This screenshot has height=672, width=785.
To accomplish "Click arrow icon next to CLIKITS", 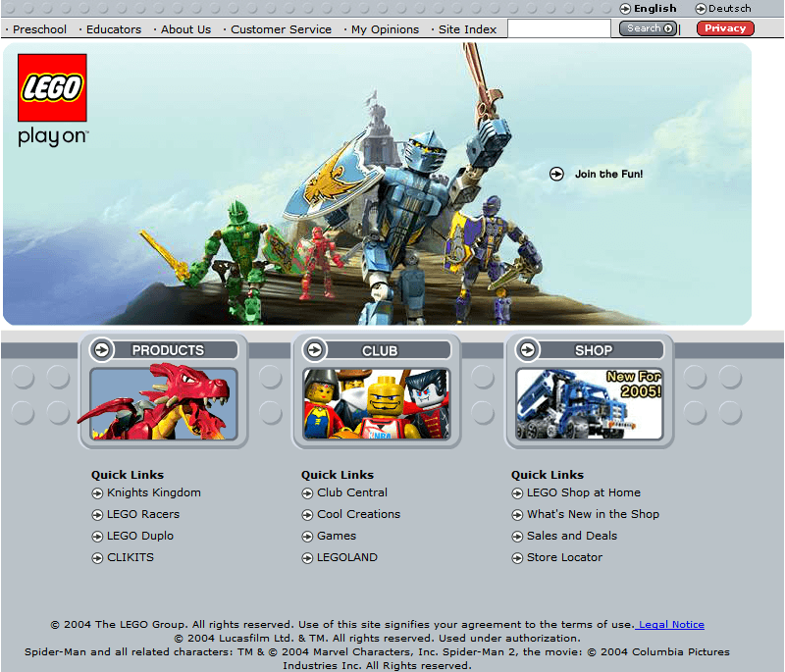I will click(97, 558).
